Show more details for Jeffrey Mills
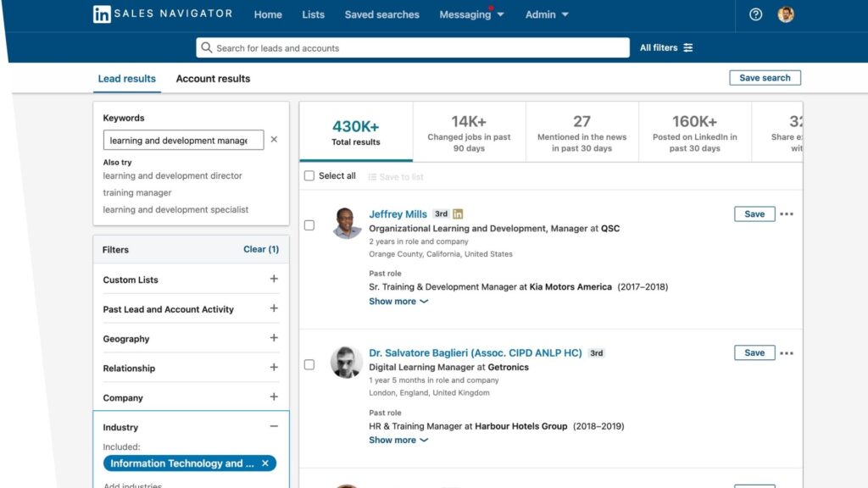868x488 pixels. tap(398, 301)
